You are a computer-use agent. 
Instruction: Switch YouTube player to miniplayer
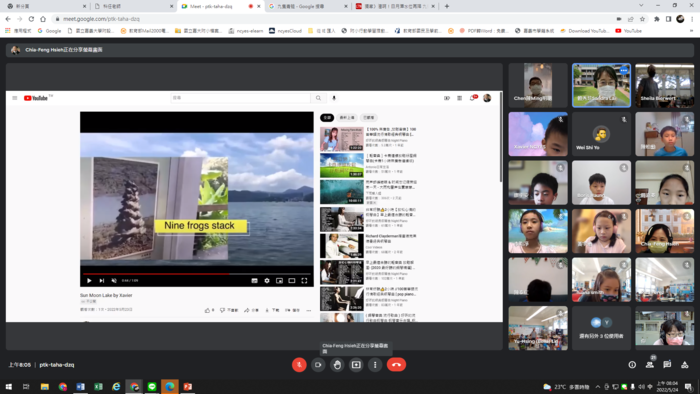coord(279,281)
